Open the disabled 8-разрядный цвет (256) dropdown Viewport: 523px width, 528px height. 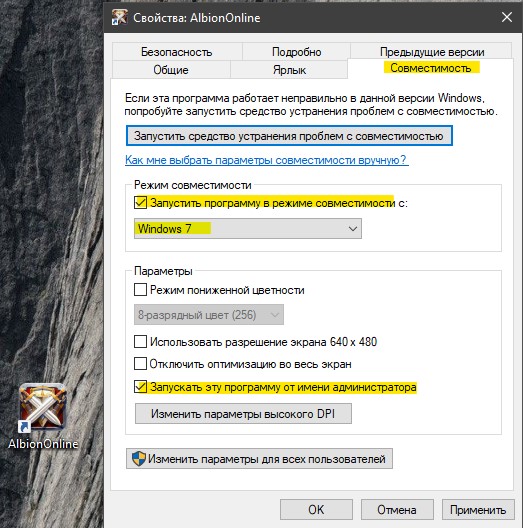click(x=209, y=315)
